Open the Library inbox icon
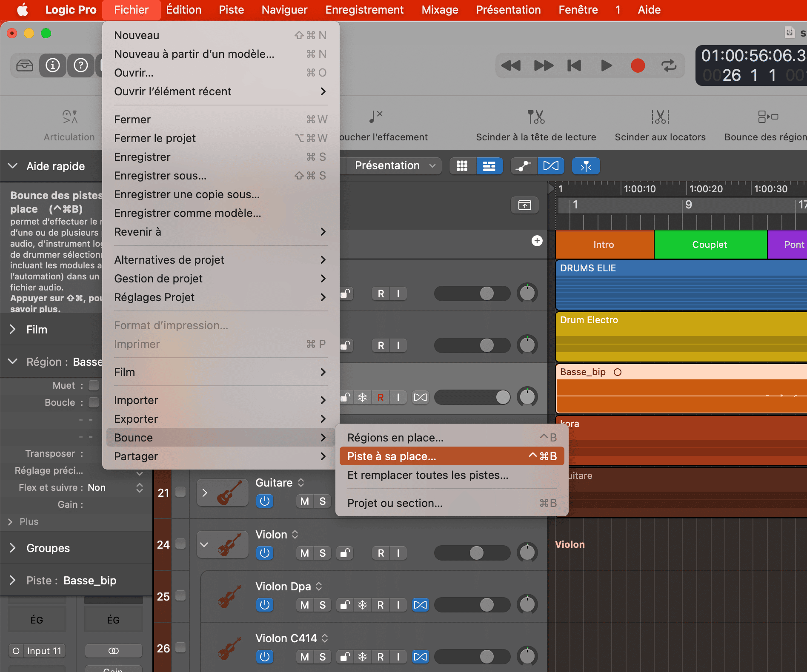 [25, 65]
